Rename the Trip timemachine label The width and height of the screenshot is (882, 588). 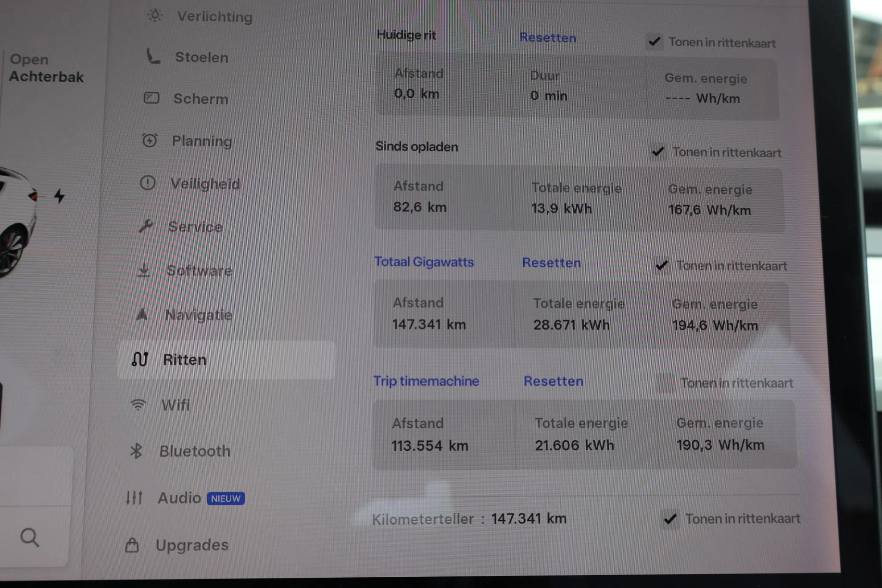(426, 381)
